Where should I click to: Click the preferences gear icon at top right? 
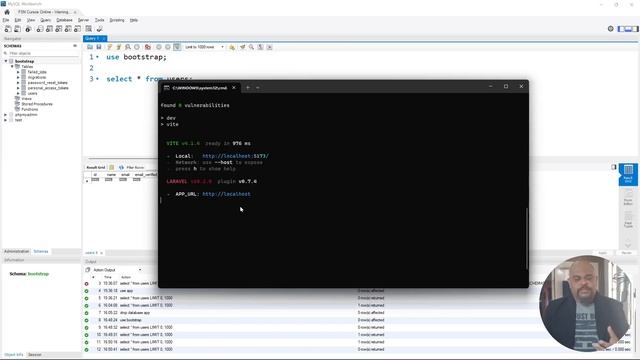pyautogui.click(x=611, y=29)
